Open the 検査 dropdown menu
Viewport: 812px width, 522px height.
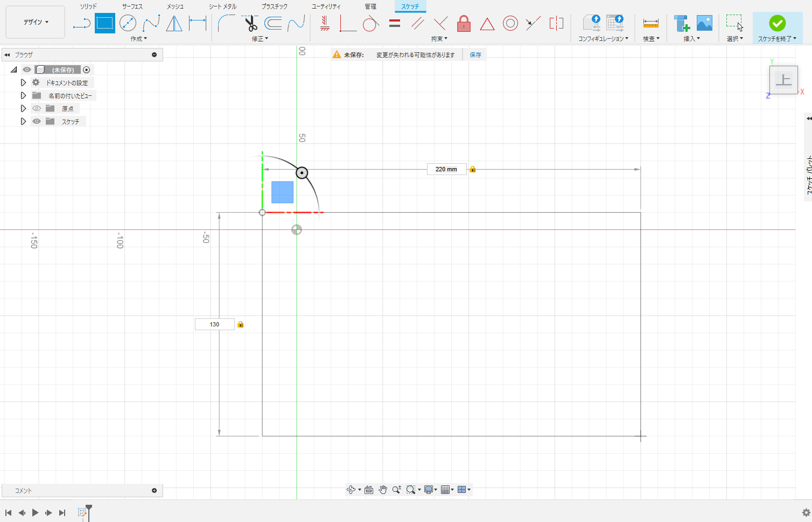point(651,39)
